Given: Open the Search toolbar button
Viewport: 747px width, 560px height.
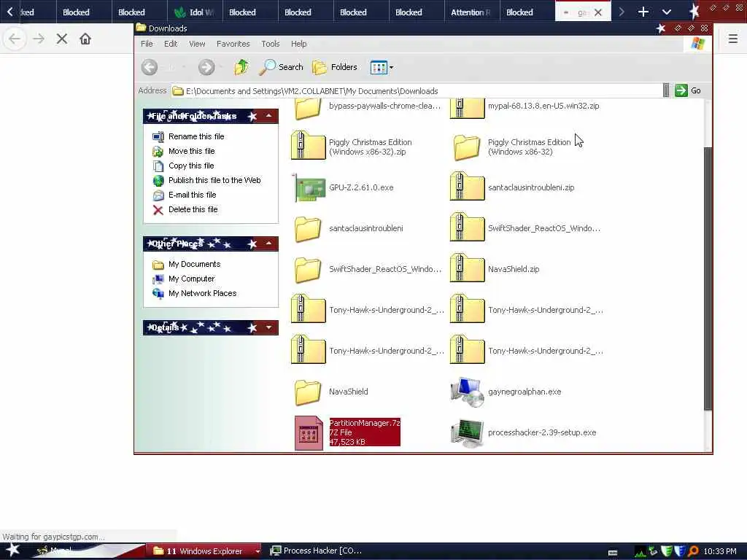Looking at the screenshot, I should coord(281,67).
